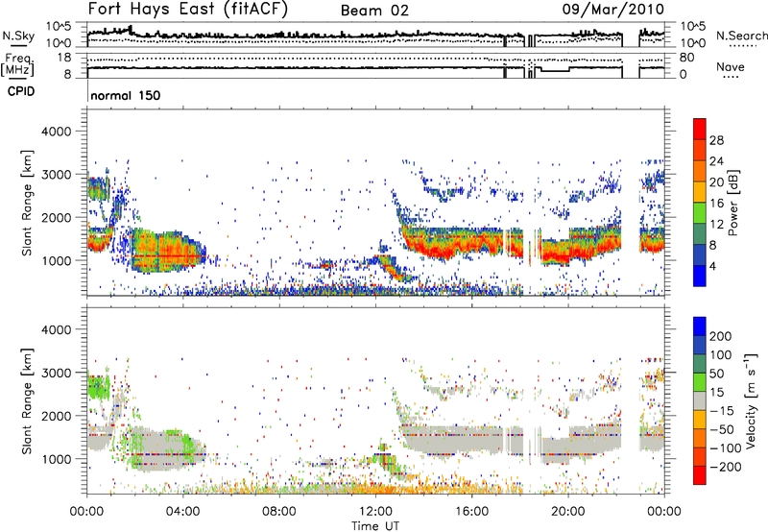
Task: Click the light green segment of power colorbar
Action: click(700, 213)
